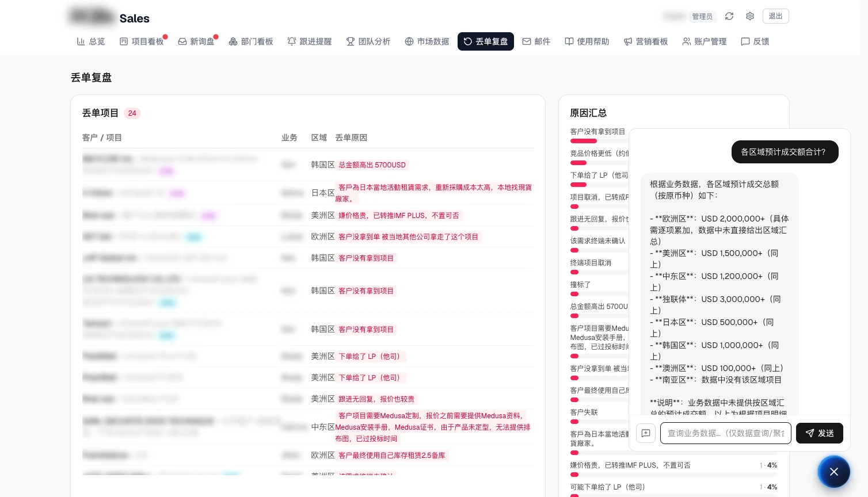Click the 丢单项目 count badge 24
Viewport: 868px width, 497px height.
(x=132, y=113)
